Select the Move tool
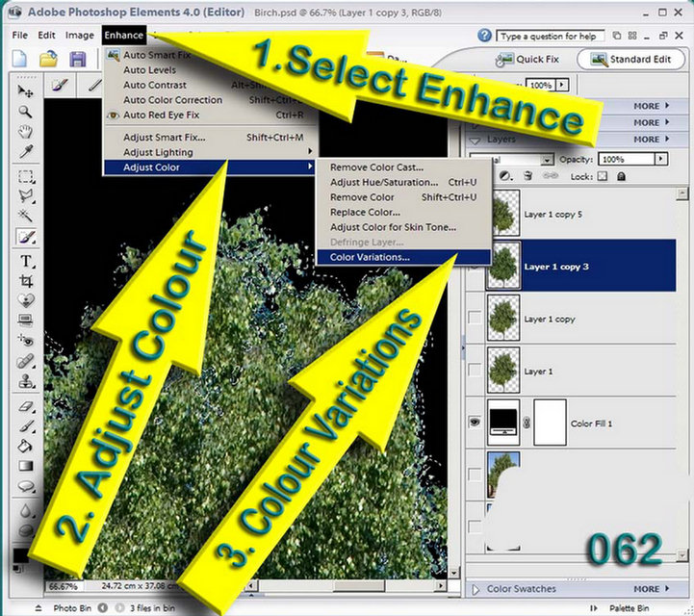 tap(25, 91)
